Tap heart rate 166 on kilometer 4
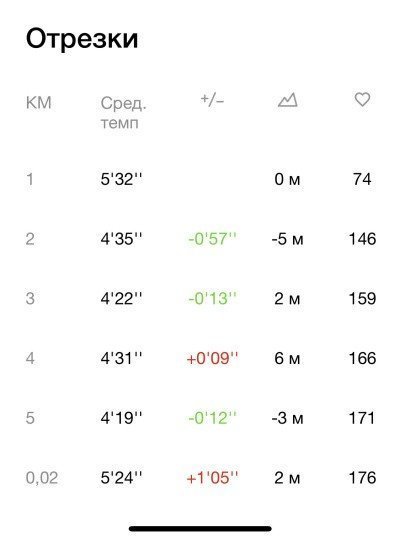This screenshot has width=400, height=540. 362,359
